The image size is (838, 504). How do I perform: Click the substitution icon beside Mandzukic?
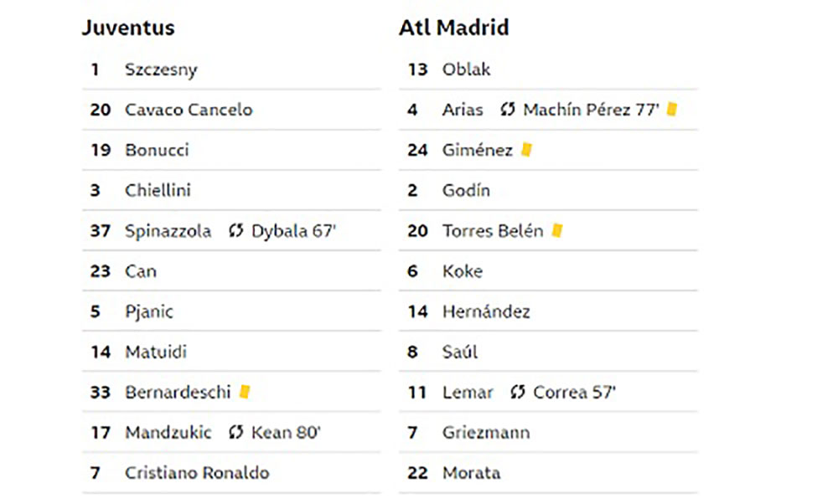coord(235,432)
